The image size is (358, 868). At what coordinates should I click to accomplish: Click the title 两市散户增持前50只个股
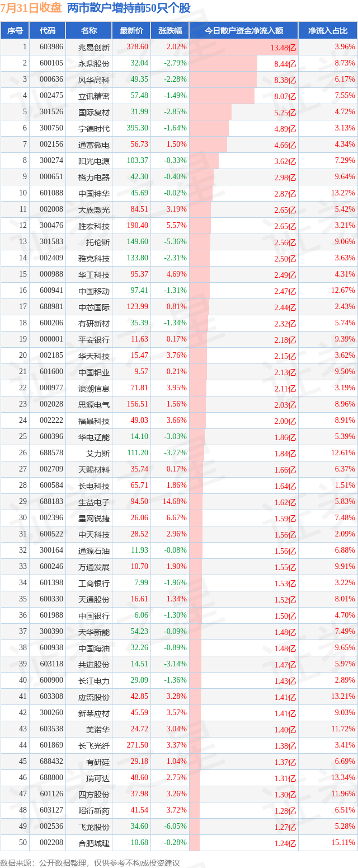click(129, 8)
